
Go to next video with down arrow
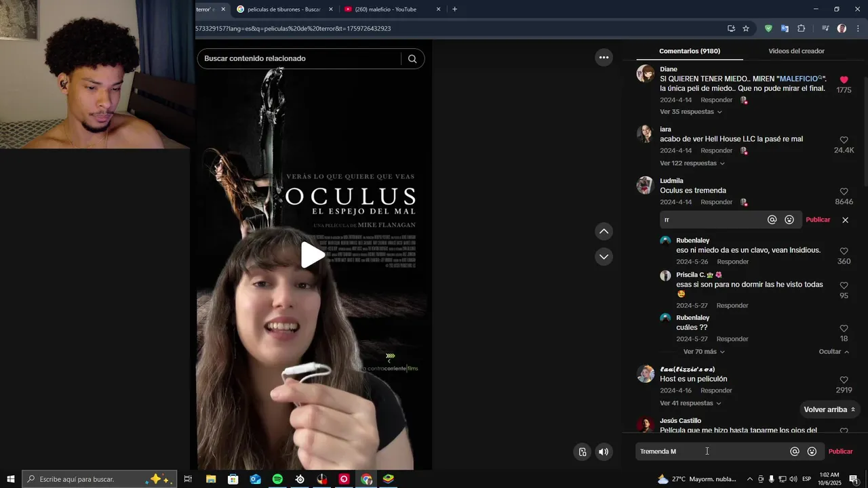tap(604, 257)
